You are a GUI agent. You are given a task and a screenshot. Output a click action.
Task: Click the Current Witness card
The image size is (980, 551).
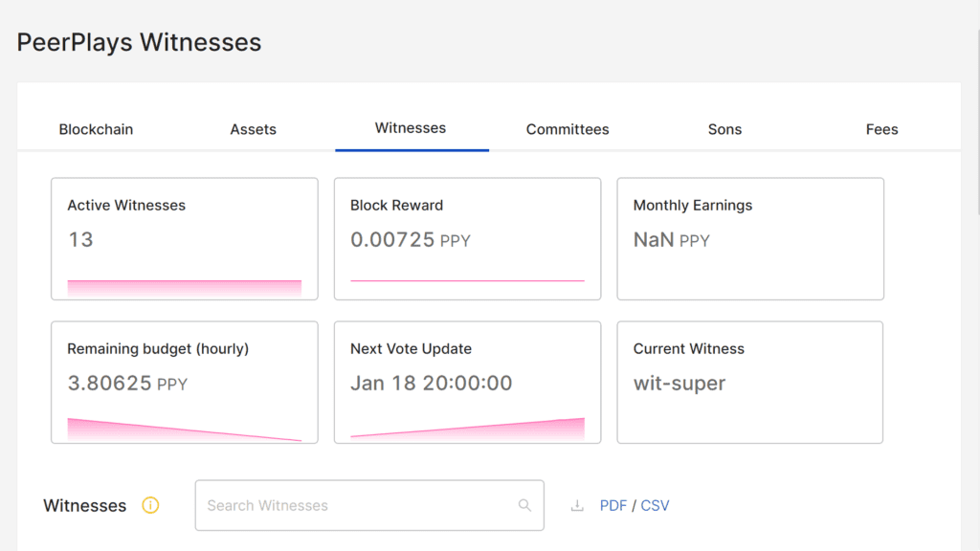click(750, 383)
